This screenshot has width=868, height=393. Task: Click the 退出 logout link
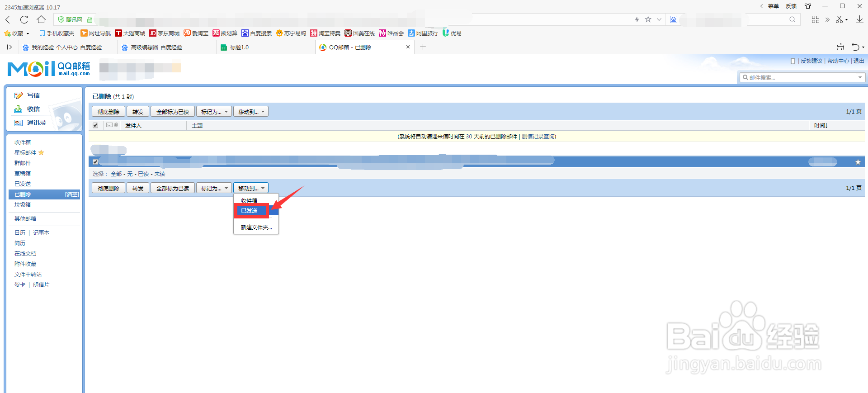click(x=859, y=61)
